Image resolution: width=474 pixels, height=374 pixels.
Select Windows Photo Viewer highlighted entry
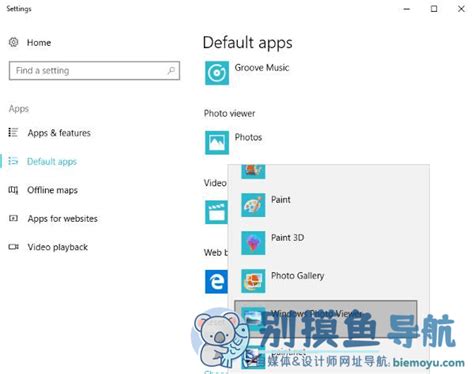click(x=326, y=319)
